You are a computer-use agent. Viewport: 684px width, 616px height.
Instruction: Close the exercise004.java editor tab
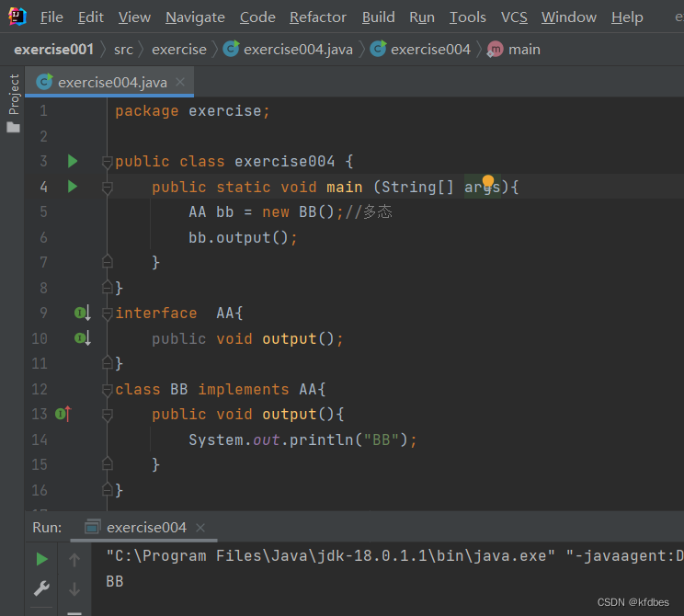point(180,82)
